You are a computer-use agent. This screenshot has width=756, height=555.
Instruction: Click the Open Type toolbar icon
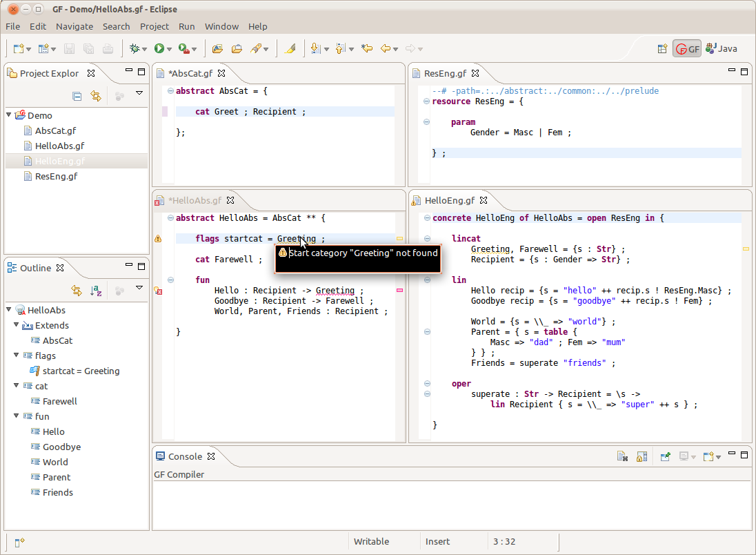point(217,48)
